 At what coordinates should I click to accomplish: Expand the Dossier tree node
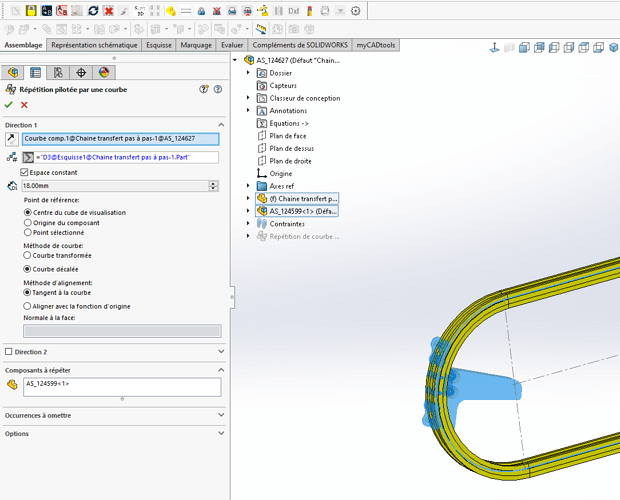[x=248, y=73]
